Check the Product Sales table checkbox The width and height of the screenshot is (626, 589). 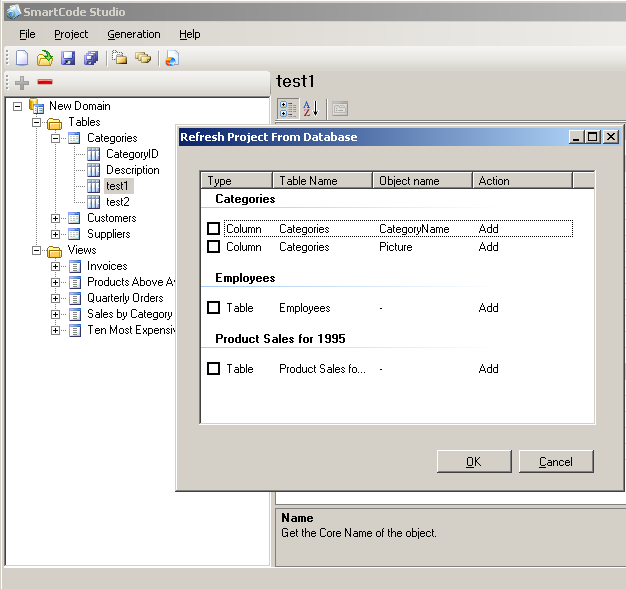214,368
